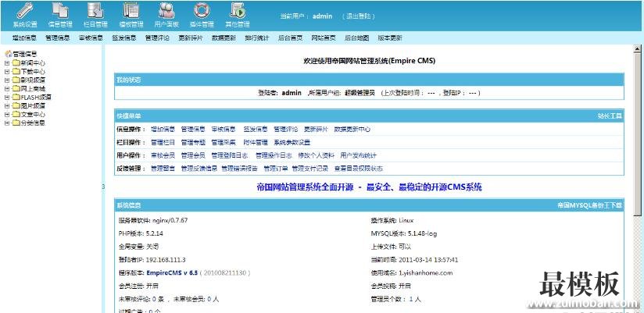Open 模板管理 icon in top bar
This screenshot has height=313, width=644.
coord(131,10)
